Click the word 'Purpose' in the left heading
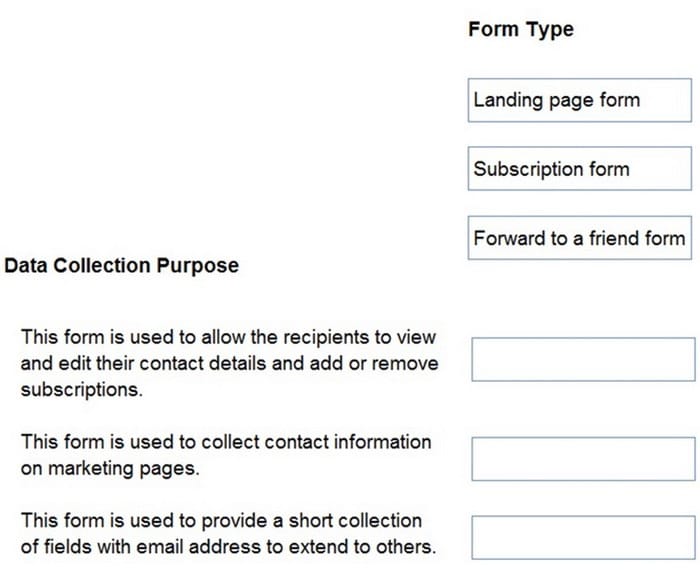 pyautogui.click(x=198, y=266)
